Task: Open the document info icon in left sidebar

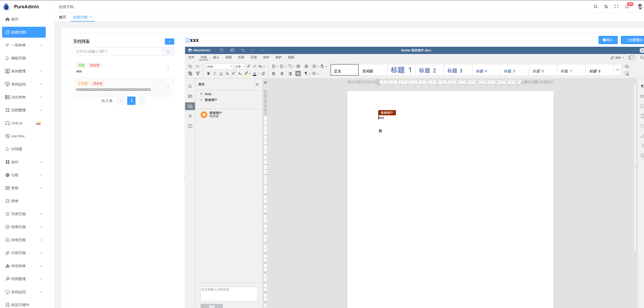Action: pyautogui.click(x=190, y=126)
